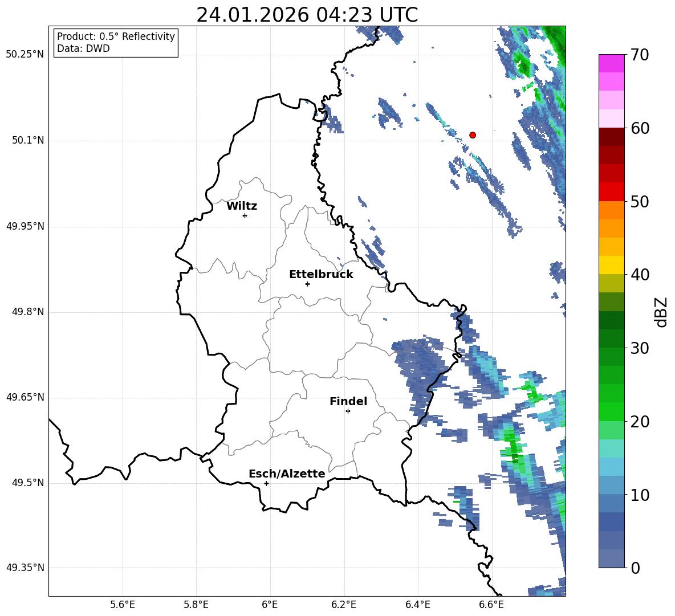675x616 pixels.
Task: Click the Esch/Alzette city label
Action: (287, 474)
